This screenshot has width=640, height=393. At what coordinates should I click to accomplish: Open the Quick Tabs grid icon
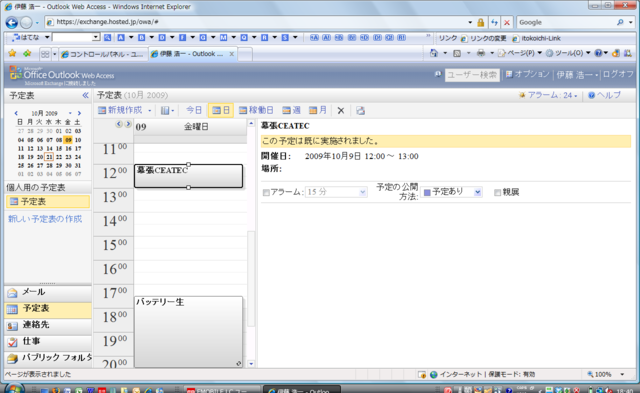click(45, 54)
